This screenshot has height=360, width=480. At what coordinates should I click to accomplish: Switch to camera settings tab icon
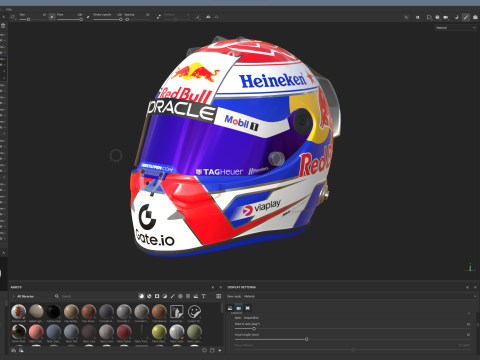point(239,308)
